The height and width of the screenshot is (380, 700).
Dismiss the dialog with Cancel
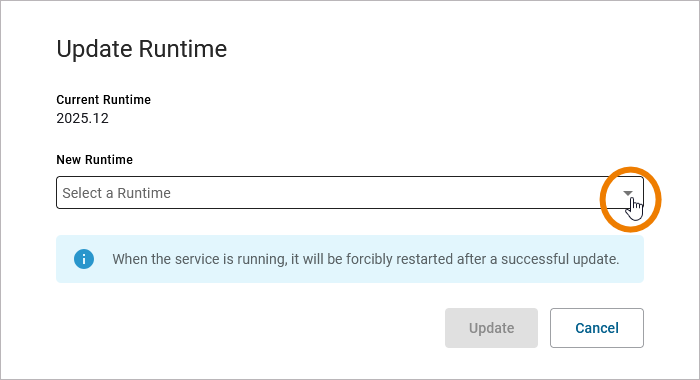pyautogui.click(x=597, y=328)
